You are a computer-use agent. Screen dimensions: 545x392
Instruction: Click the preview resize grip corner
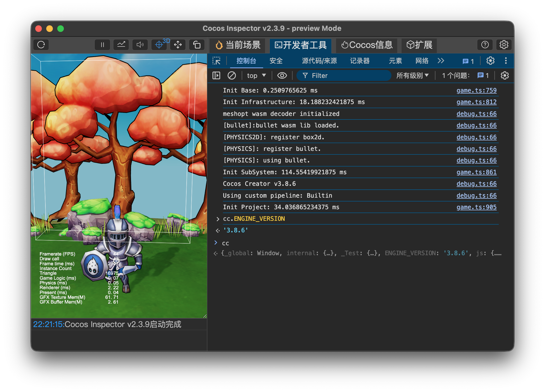205,316
